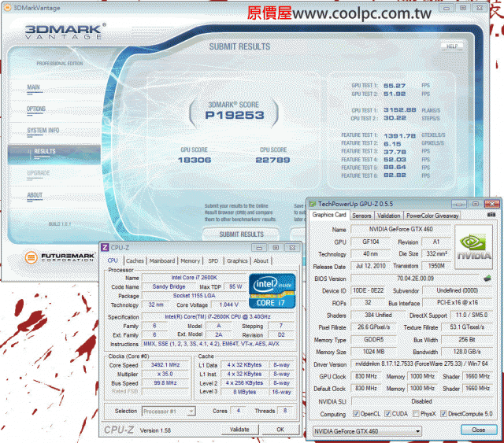504x443 pixels.
Task: Click the CPU-Z Specification field
Action: pos(218,317)
